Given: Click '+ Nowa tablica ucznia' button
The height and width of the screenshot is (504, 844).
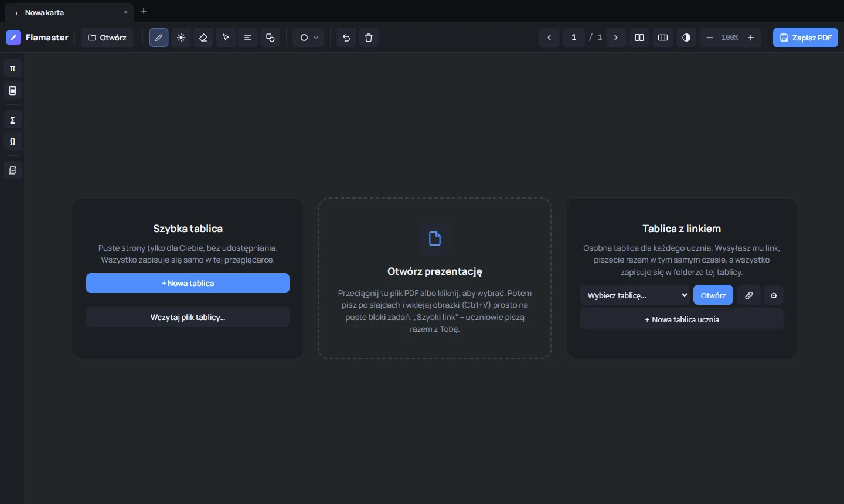Looking at the screenshot, I should click(682, 319).
